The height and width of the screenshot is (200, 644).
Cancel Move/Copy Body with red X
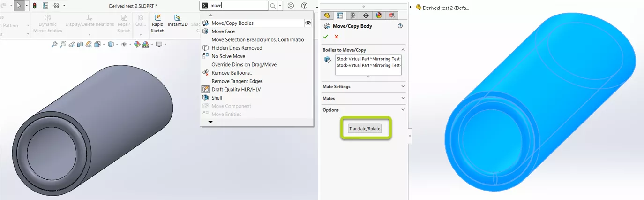(x=337, y=36)
